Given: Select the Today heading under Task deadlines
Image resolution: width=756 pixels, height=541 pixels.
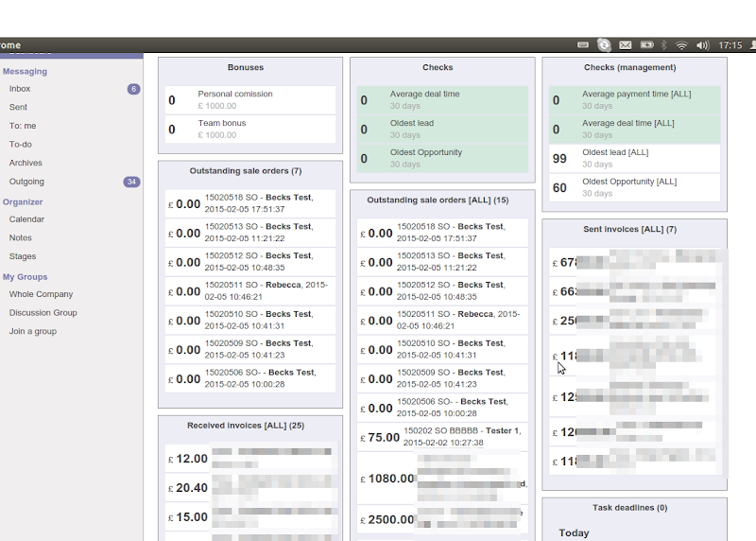Looking at the screenshot, I should point(574,532).
